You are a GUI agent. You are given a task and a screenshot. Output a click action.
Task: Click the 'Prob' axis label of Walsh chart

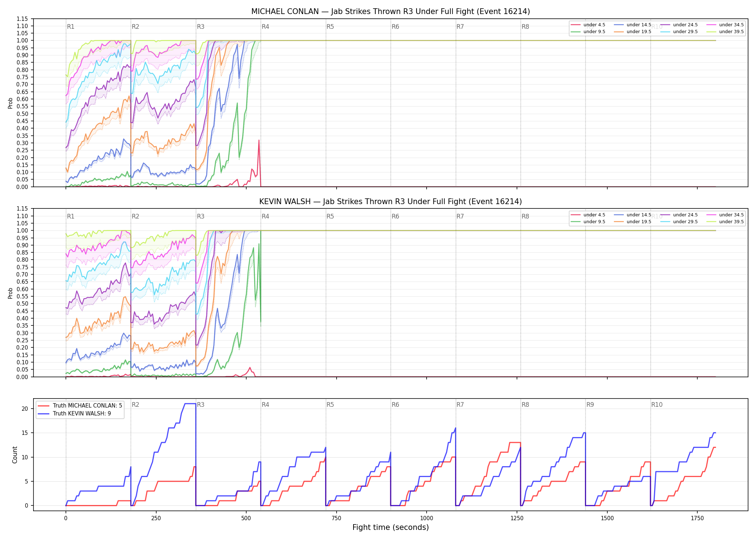click(10, 293)
